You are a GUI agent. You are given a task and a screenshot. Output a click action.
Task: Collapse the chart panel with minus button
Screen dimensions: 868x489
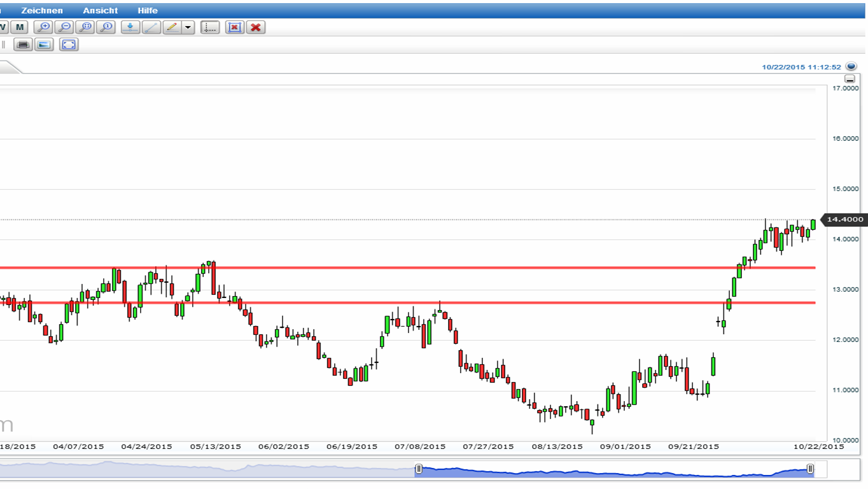pos(850,79)
